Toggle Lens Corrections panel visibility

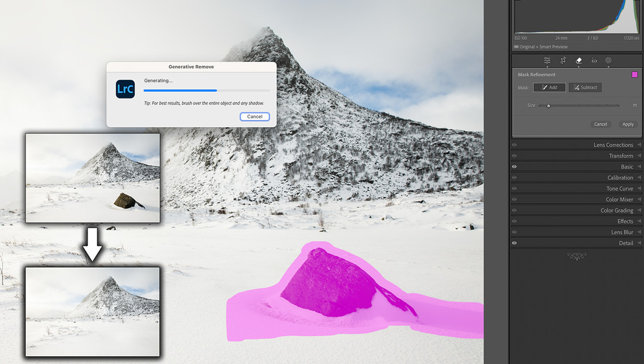coord(514,145)
